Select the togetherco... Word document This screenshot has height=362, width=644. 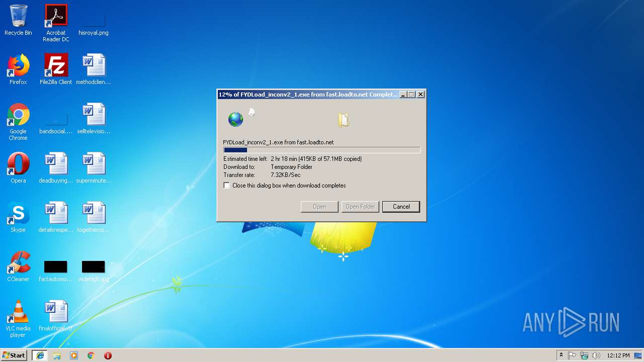pyautogui.click(x=94, y=217)
